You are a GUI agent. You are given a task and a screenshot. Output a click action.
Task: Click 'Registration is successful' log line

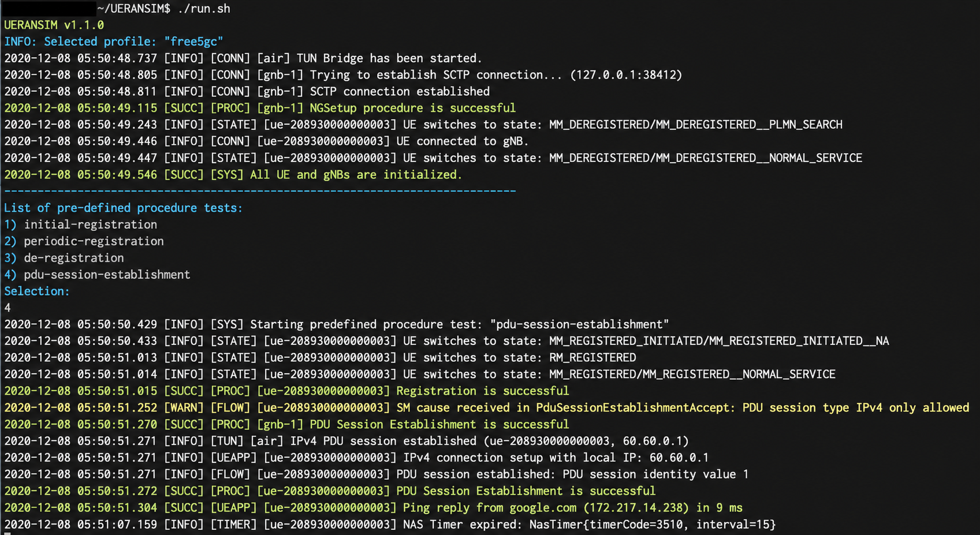(286, 391)
